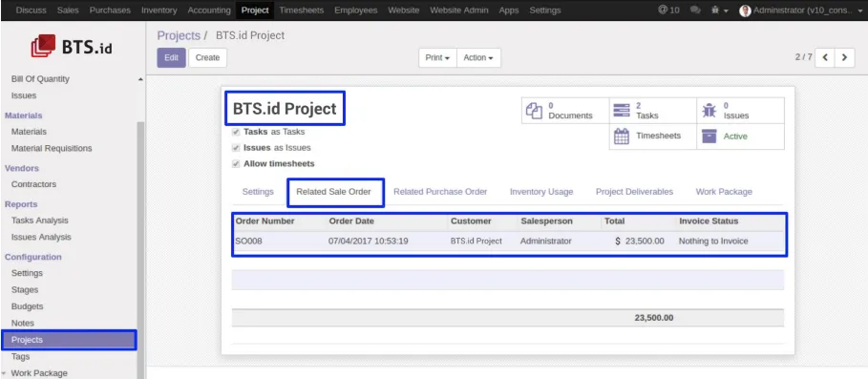Screen dimensions: 868x379
Task: Toggle the Tasks as Tasks checkbox
Action: (236, 133)
